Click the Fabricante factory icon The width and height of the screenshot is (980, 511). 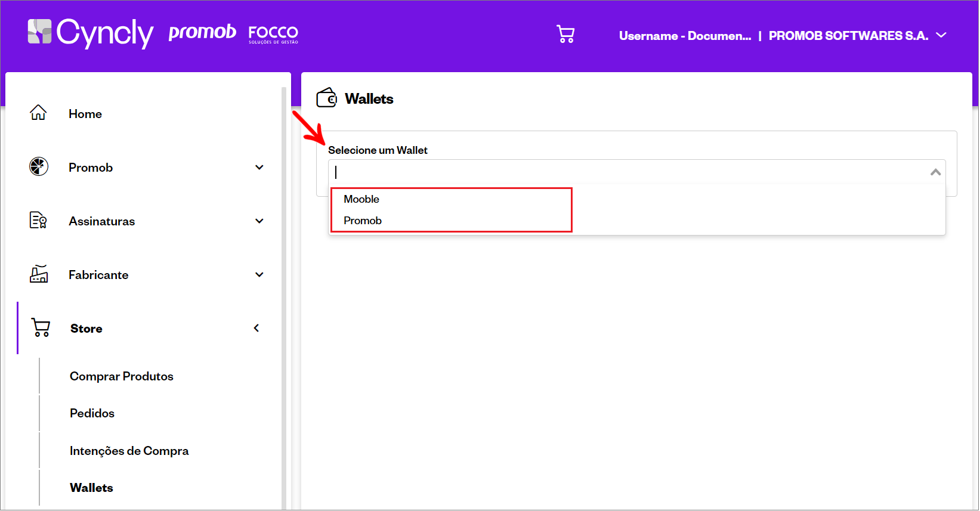point(39,274)
